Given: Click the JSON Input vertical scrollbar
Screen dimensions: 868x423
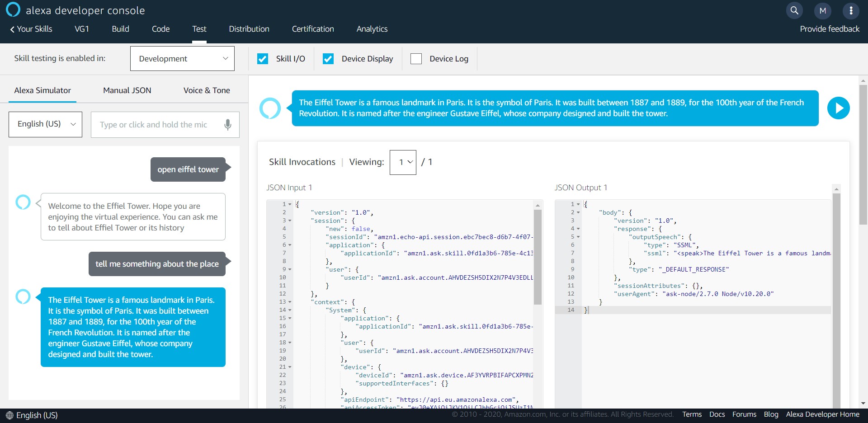Looking at the screenshot, I should (538, 258).
